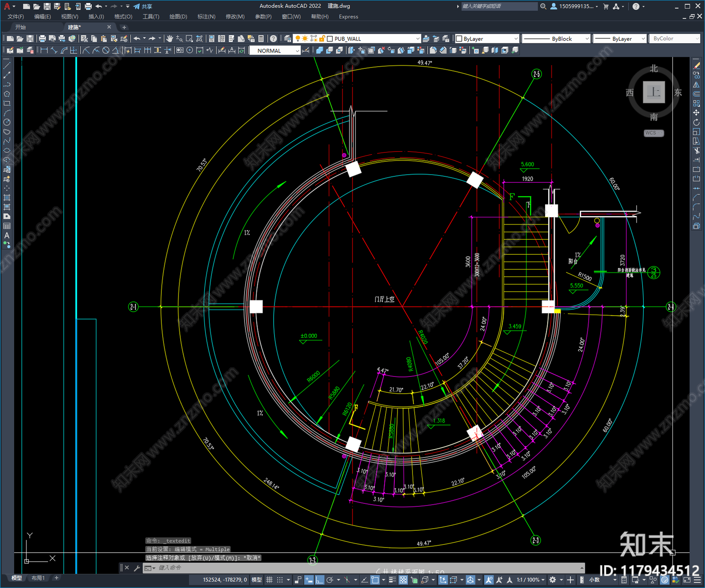Open the NORMAL dimension style dropdown
Image resolution: width=705 pixels, height=588 pixels.
pyautogui.click(x=297, y=51)
